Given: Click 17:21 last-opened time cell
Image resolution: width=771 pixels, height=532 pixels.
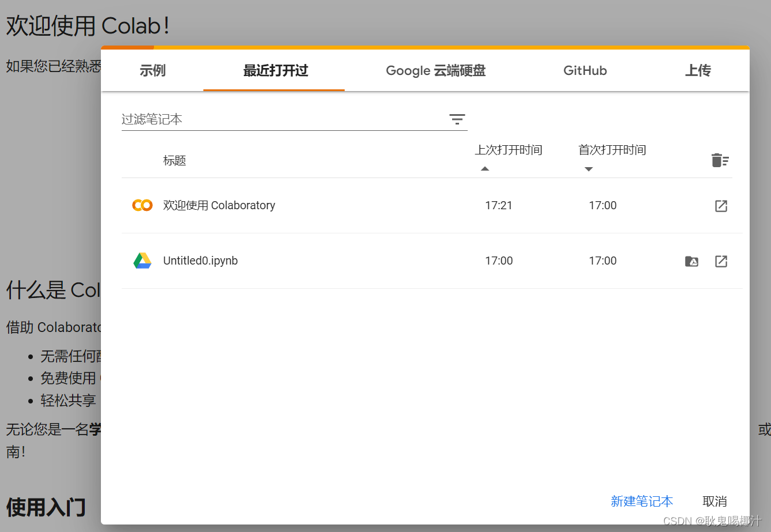Looking at the screenshot, I should pyautogui.click(x=499, y=205).
